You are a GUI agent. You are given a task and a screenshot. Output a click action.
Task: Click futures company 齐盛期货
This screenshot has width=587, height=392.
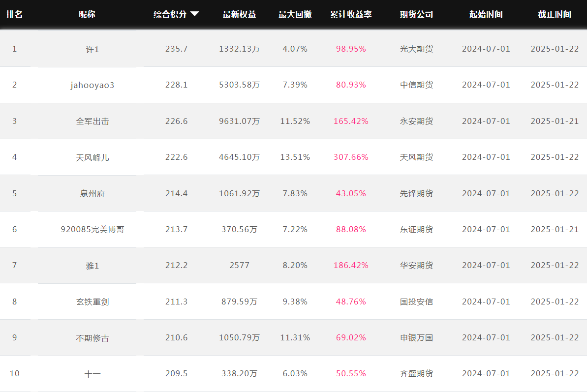(416, 373)
